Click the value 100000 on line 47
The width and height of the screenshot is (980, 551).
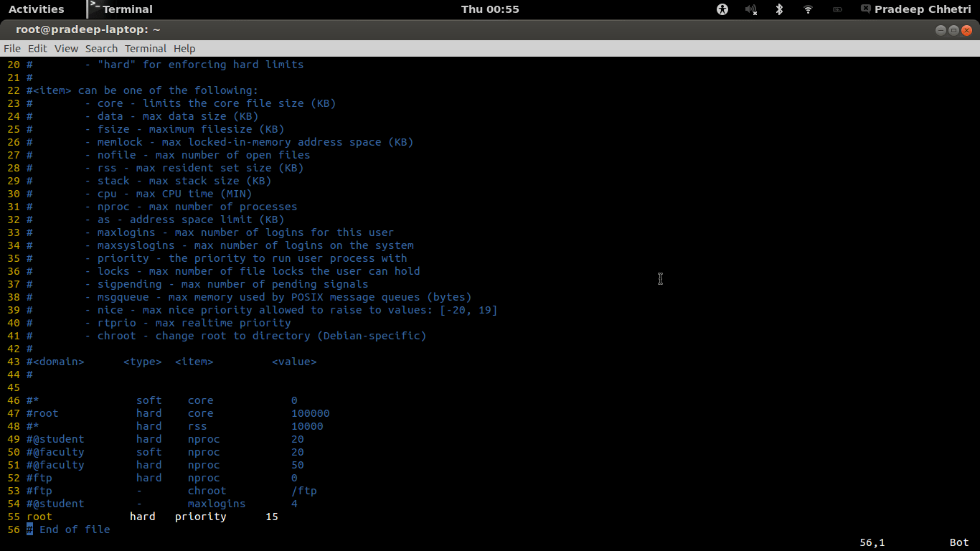pyautogui.click(x=311, y=413)
